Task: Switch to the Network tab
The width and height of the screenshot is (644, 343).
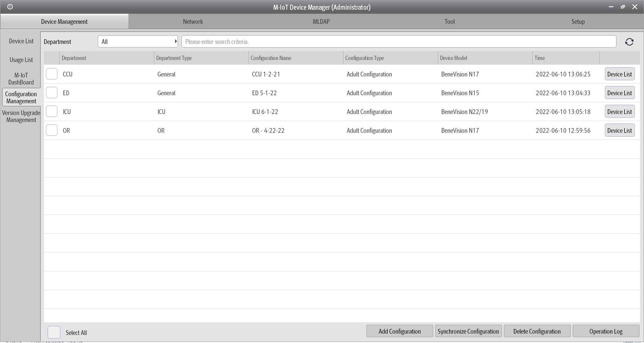Action: [193, 21]
